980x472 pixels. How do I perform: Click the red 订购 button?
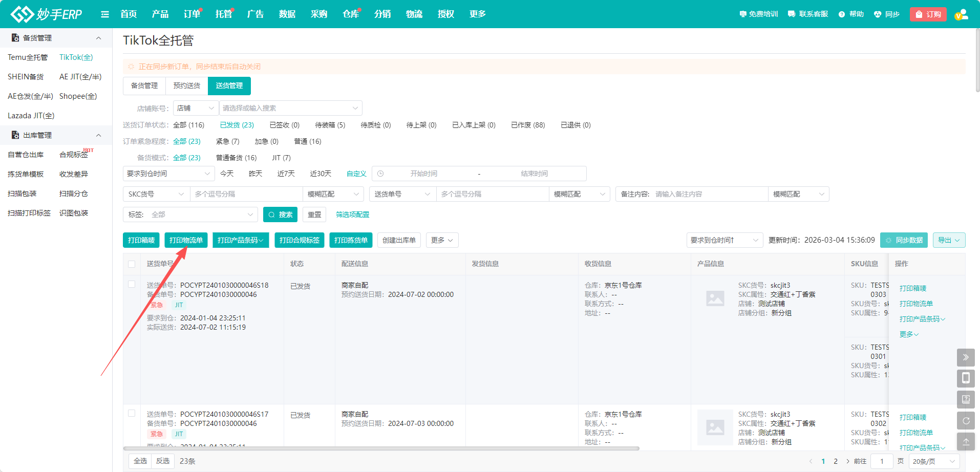coord(928,14)
